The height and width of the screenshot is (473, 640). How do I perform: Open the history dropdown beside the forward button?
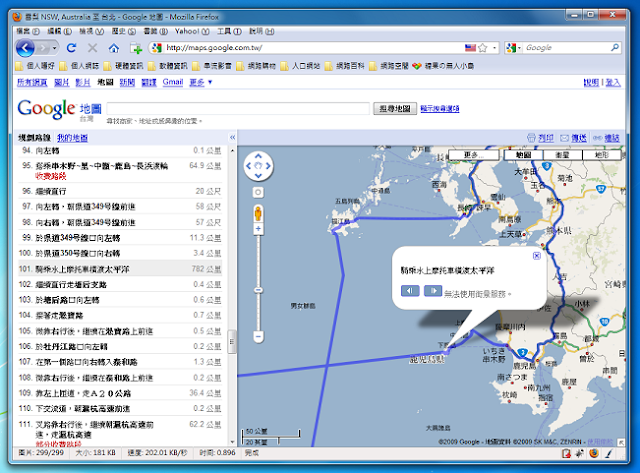click(x=55, y=48)
